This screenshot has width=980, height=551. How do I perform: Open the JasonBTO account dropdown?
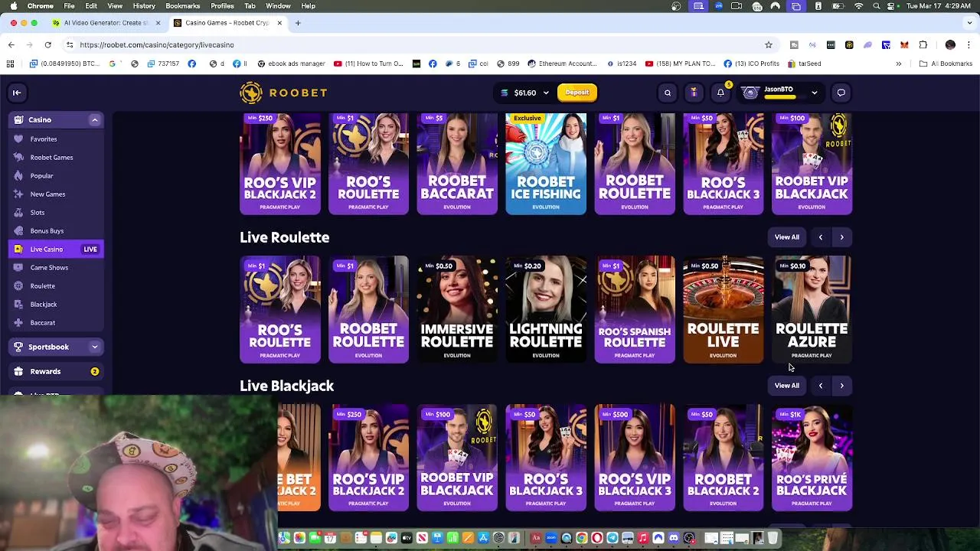tap(779, 93)
